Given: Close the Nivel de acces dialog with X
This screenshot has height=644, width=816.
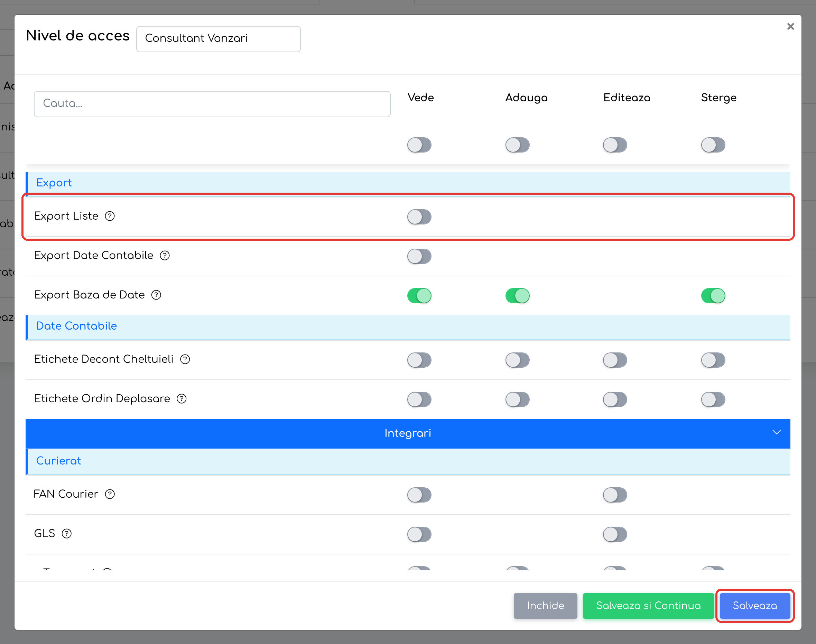Looking at the screenshot, I should (790, 26).
